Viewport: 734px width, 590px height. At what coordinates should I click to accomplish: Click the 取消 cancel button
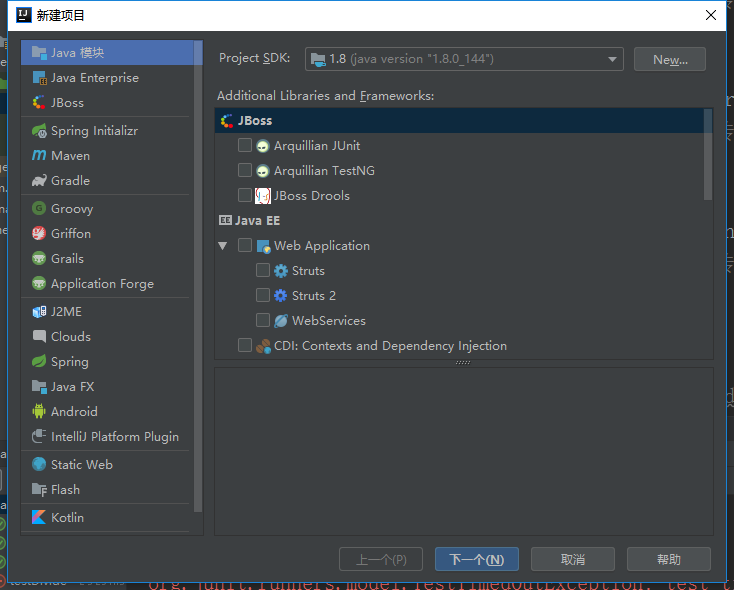point(573,559)
